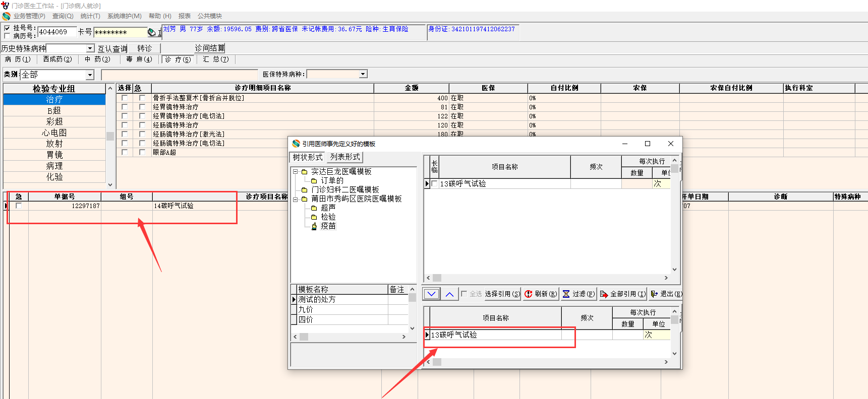Switch to the 中药(3) tab
868x399 pixels.
(97, 59)
